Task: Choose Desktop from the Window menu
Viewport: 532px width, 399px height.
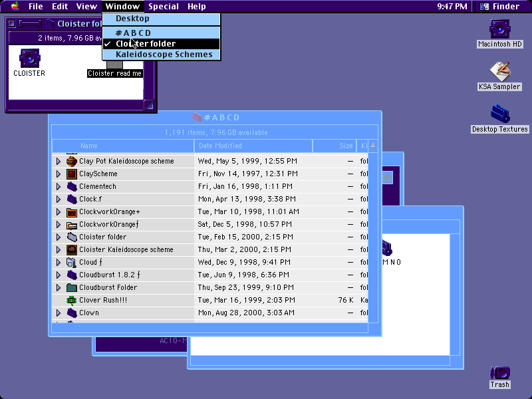Action: [161, 19]
